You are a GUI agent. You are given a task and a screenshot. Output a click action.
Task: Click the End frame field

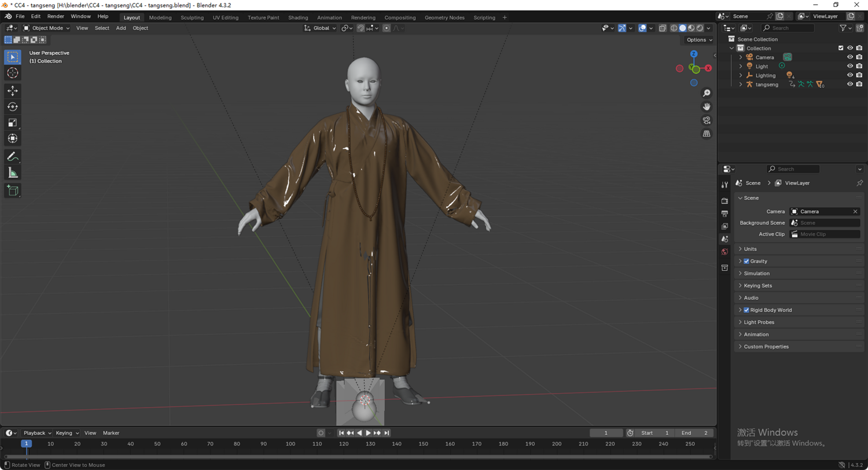694,433
